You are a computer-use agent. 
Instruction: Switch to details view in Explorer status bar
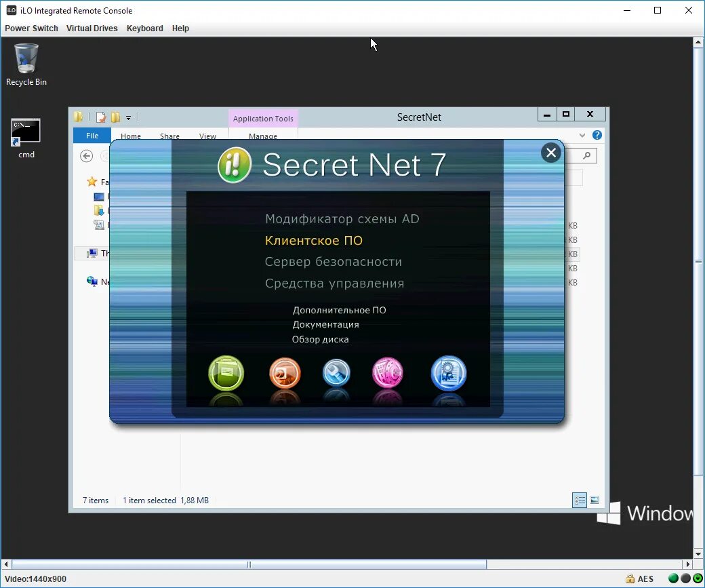pyautogui.click(x=580, y=501)
